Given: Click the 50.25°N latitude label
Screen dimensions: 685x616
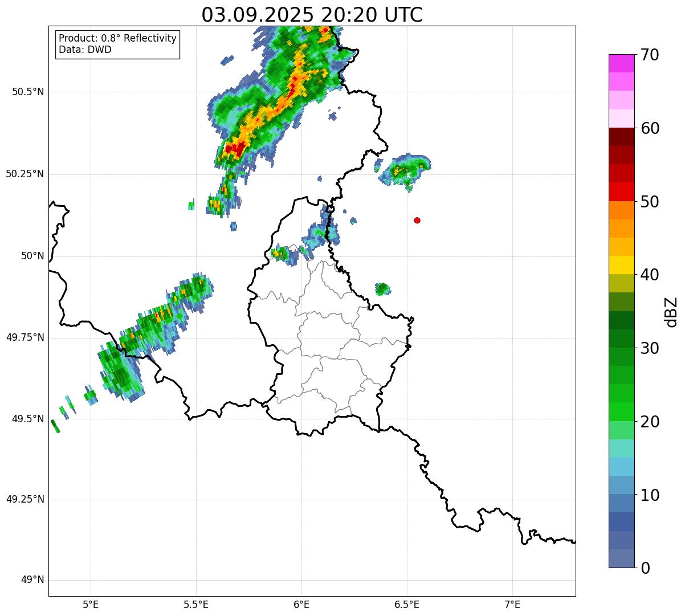Looking at the screenshot, I should coord(25,174).
